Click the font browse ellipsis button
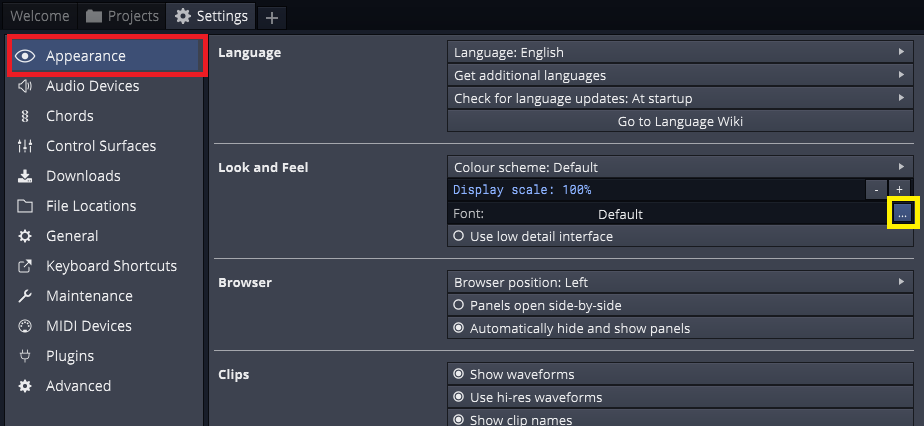Image resolution: width=924 pixels, height=426 pixels. [902, 213]
